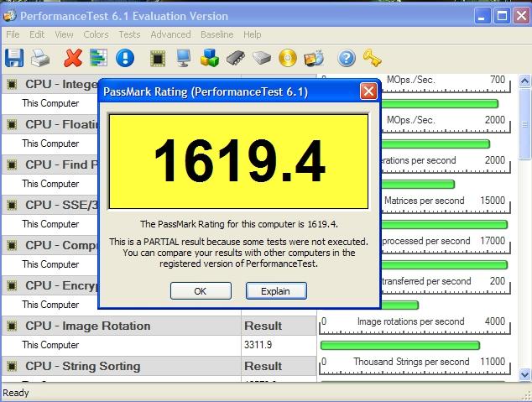The width and height of the screenshot is (532, 402).
Task: Run disk tests hard drive icon
Action: point(262,58)
